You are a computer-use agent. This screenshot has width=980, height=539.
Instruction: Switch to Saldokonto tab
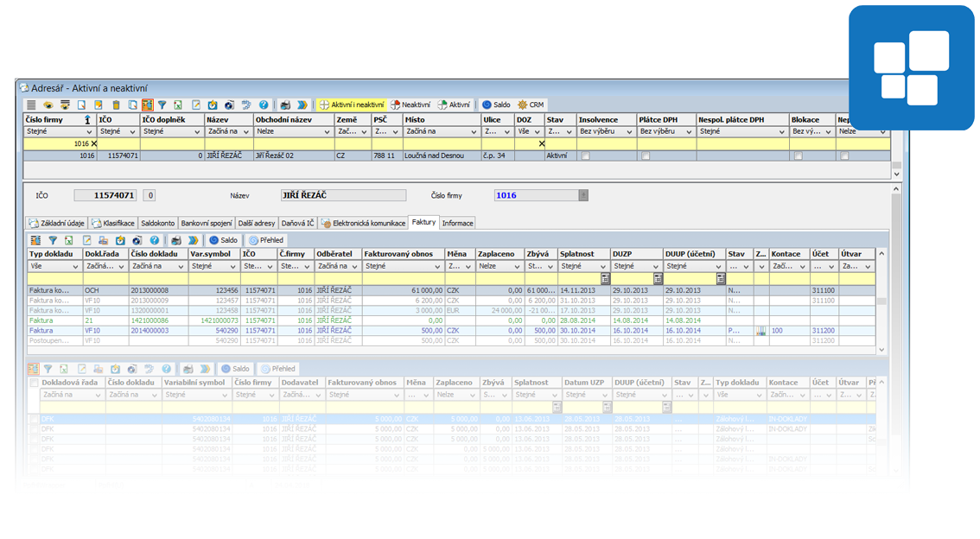[157, 223]
